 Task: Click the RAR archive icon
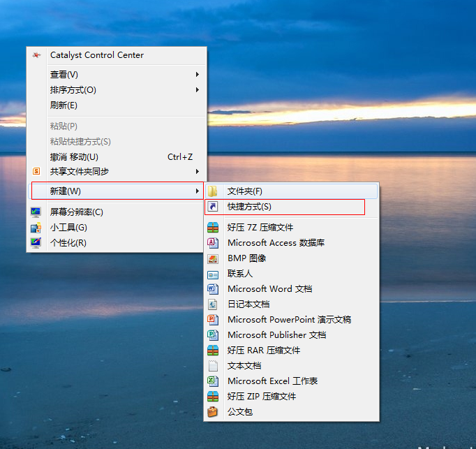click(x=213, y=351)
